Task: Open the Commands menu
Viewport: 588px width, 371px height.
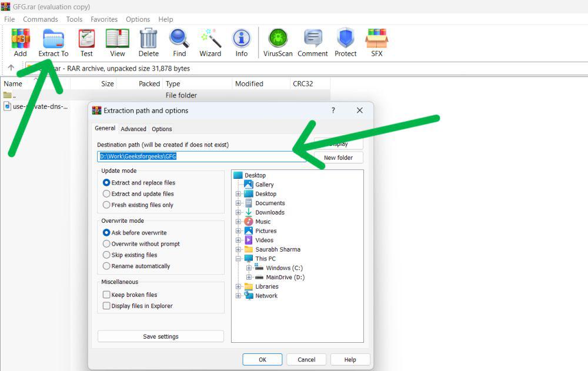Action: click(x=41, y=19)
